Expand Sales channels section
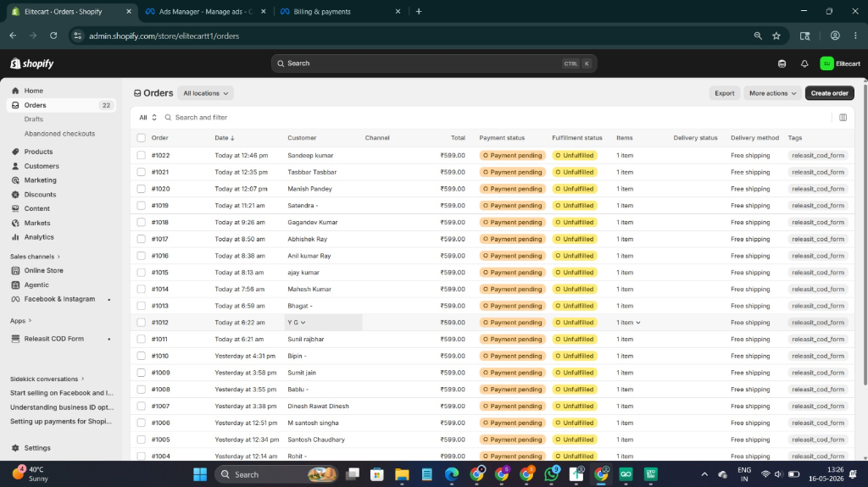This screenshot has width=868, height=487. tap(35, 257)
